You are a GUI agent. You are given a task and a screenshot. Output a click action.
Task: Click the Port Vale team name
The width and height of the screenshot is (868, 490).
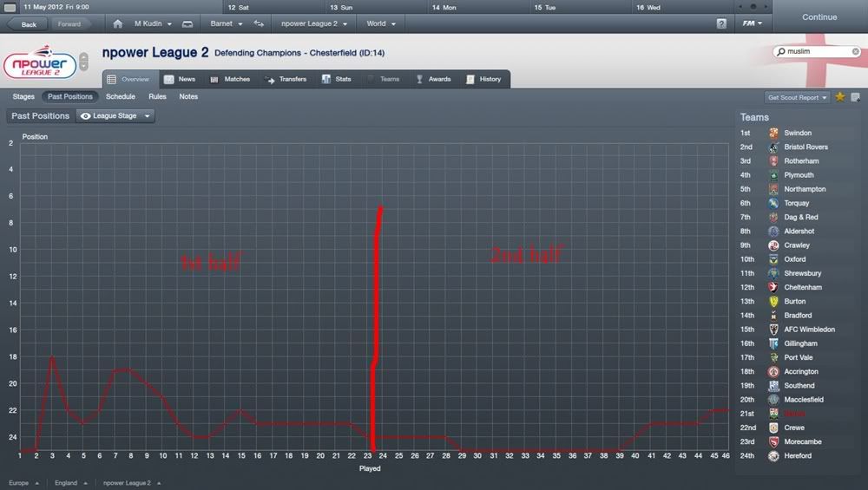pyautogui.click(x=799, y=358)
